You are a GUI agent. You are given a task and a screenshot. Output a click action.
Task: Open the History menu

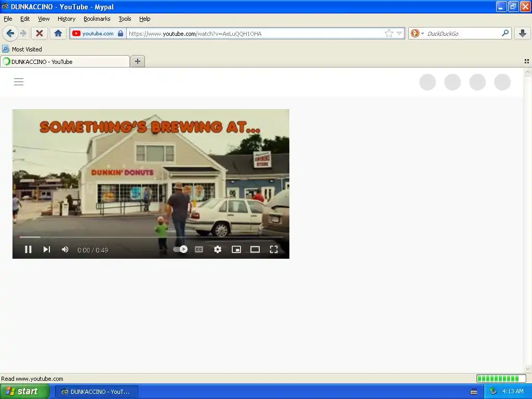pyautogui.click(x=66, y=19)
